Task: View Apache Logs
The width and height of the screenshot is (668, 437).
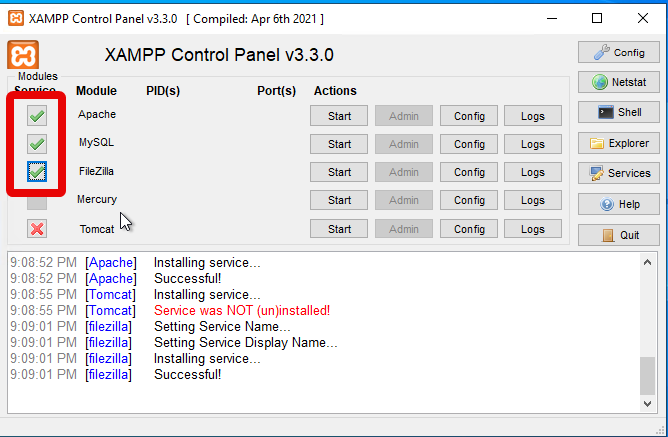Action: pyautogui.click(x=533, y=116)
